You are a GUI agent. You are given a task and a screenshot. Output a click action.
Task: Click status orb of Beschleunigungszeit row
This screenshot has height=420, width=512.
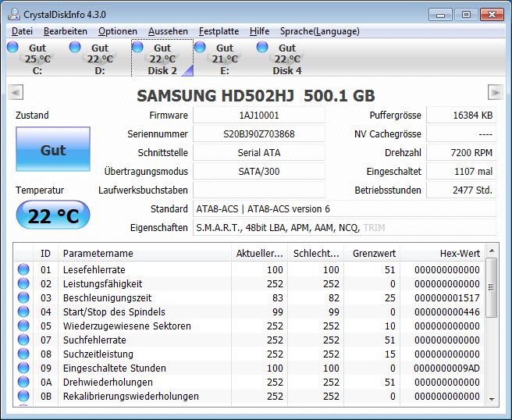tap(23, 297)
